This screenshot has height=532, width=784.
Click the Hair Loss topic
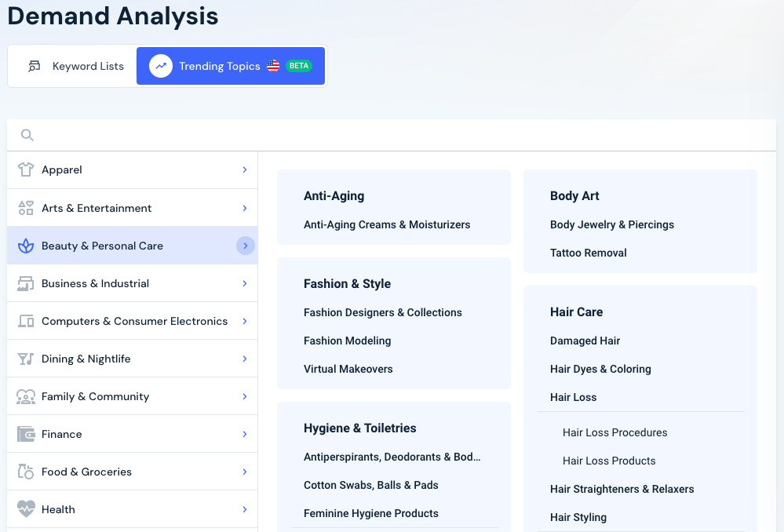click(x=573, y=398)
